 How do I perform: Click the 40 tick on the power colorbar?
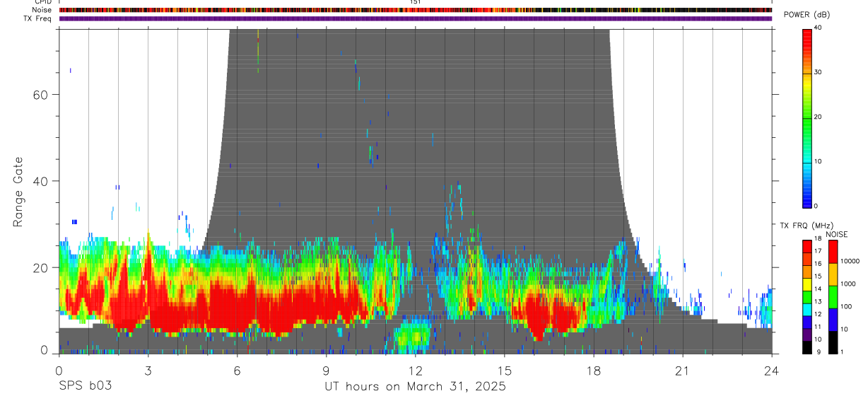819,28
